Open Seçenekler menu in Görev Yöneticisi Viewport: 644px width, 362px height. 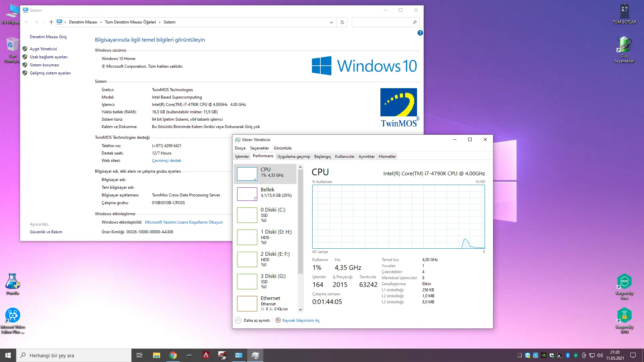260,148
